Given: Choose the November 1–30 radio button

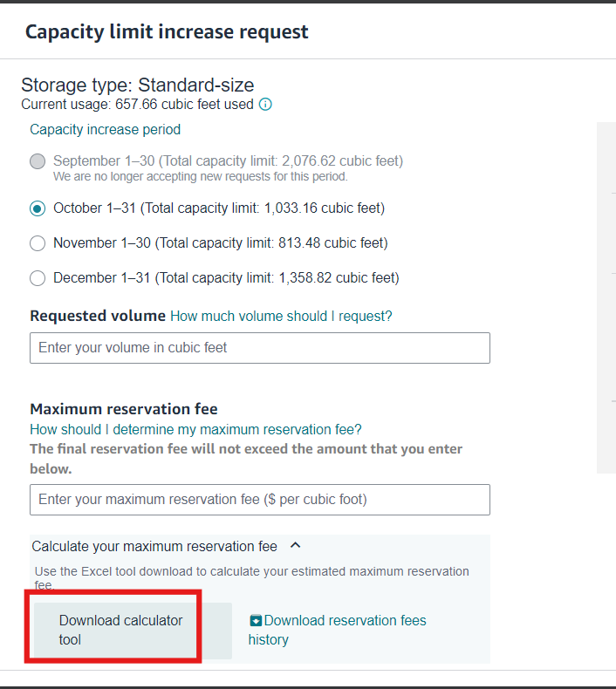Looking at the screenshot, I should 37,243.
